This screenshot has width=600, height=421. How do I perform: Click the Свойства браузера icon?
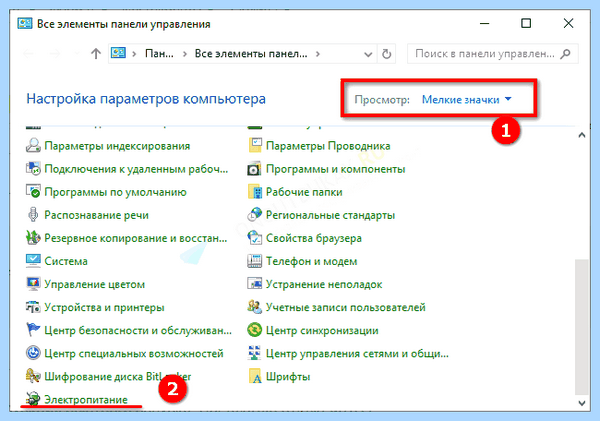click(255, 238)
